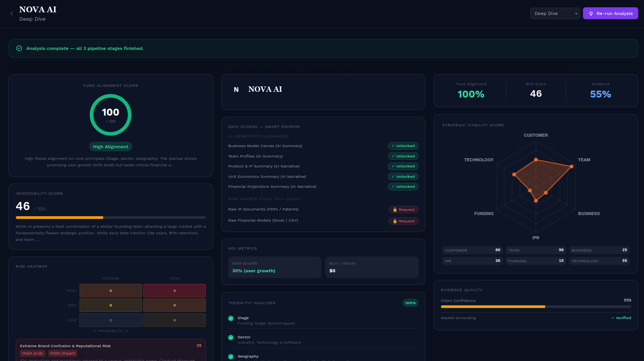The height and width of the screenshot is (361, 644).
Task: Click the Burn / Month metric card
Action: point(372,267)
